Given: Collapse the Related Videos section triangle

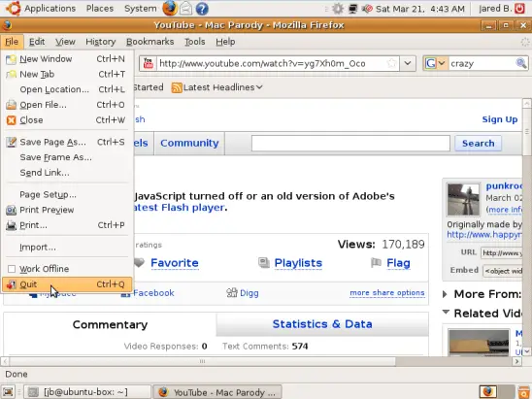Looking at the screenshot, I should [446, 312].
